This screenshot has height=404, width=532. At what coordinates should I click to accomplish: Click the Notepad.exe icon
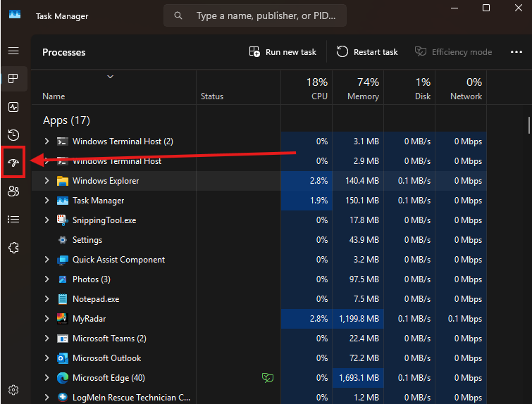coord(63,299)
